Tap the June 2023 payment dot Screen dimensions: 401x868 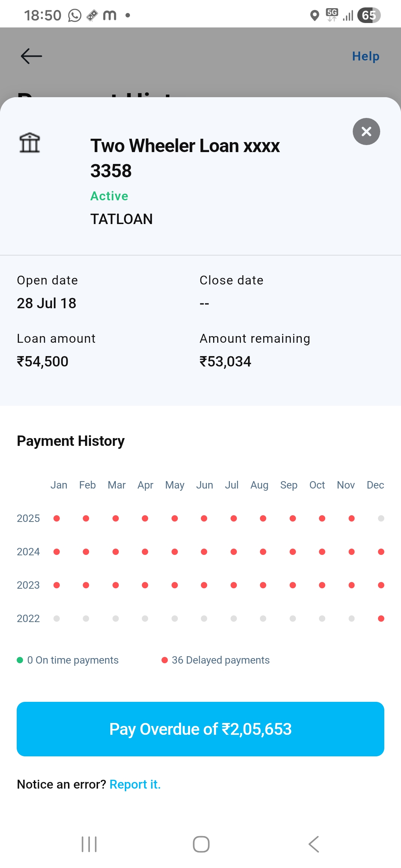[x=204, y=585]
